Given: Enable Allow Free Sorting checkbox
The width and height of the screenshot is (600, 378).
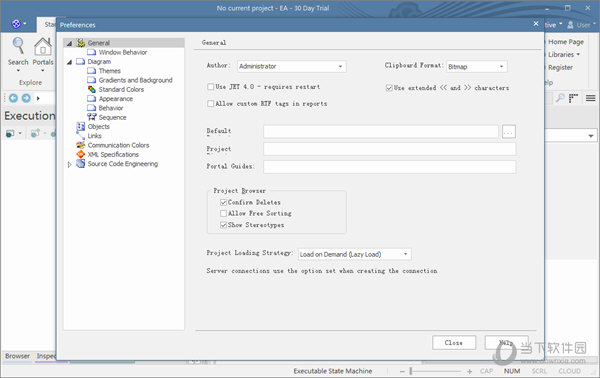Looking at the screenshot, I should coord(223,213).
